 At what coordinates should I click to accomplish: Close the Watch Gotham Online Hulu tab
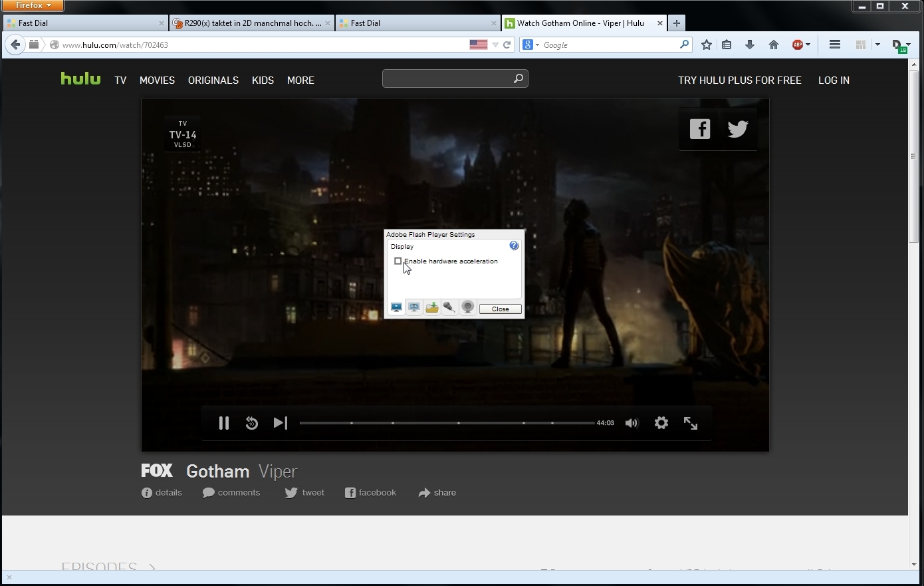pyautogui.click(x=660, y=23)
